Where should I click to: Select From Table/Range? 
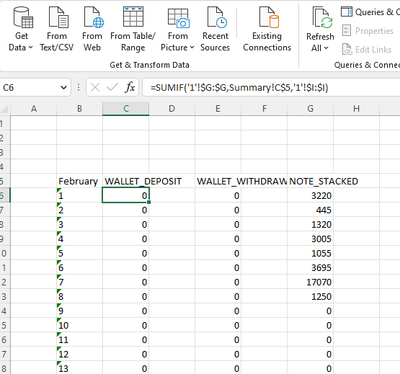(x=133, y=29)
